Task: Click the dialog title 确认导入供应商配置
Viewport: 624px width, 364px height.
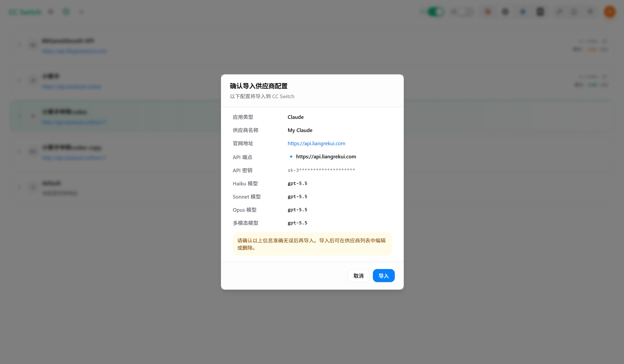Action: [x=258, y=86]
